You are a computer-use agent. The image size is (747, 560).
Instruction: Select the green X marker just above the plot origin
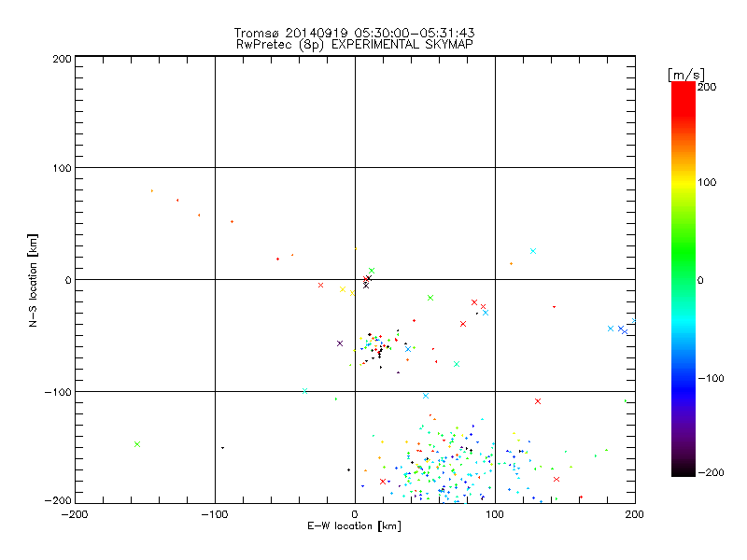click(x=372, y=271)
